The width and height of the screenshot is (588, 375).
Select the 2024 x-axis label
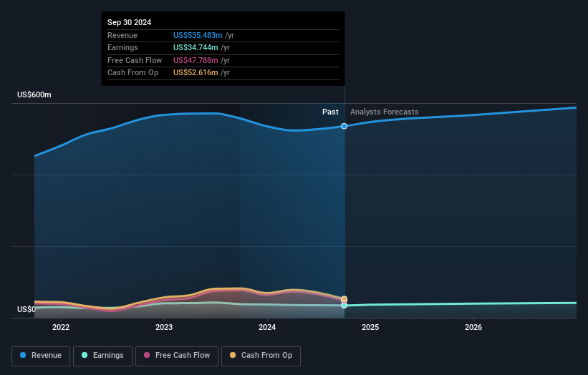(267, 327)
